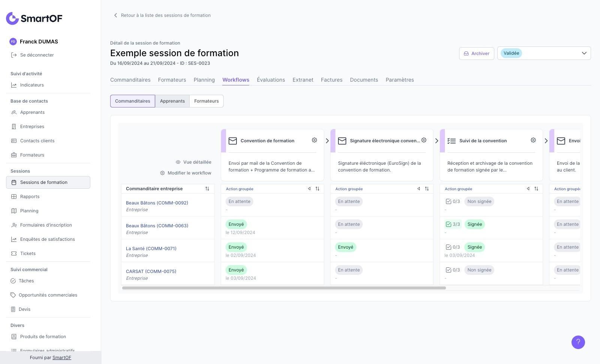Select the Formateurs segment button
Viewport: 600px width, 364px height.
click(x=206, y=101)
